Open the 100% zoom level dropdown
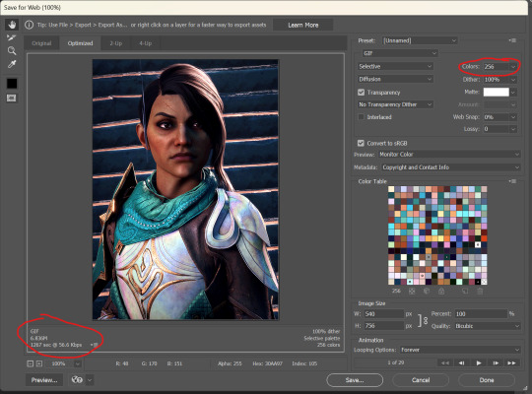The height and width of the screenshot is (394, 532). pos(78,363)
